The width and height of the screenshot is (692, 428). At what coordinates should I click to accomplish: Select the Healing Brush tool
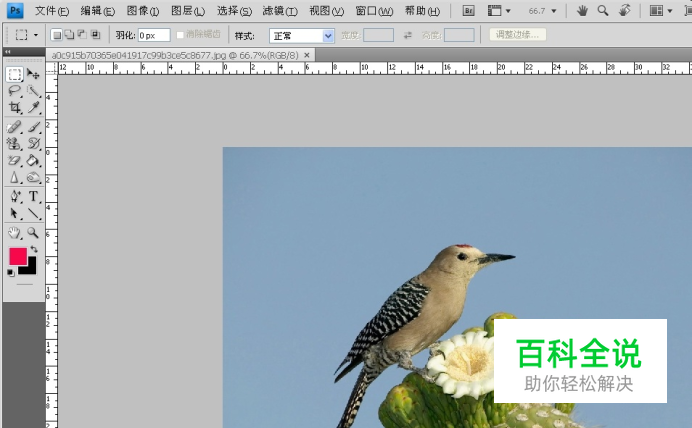[14, 127]
